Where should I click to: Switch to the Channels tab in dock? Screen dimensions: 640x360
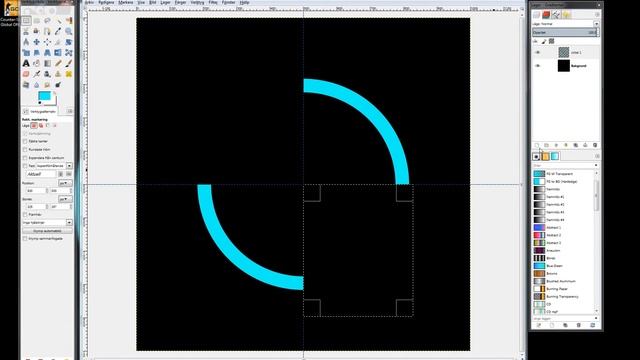[x=546, y=15]
